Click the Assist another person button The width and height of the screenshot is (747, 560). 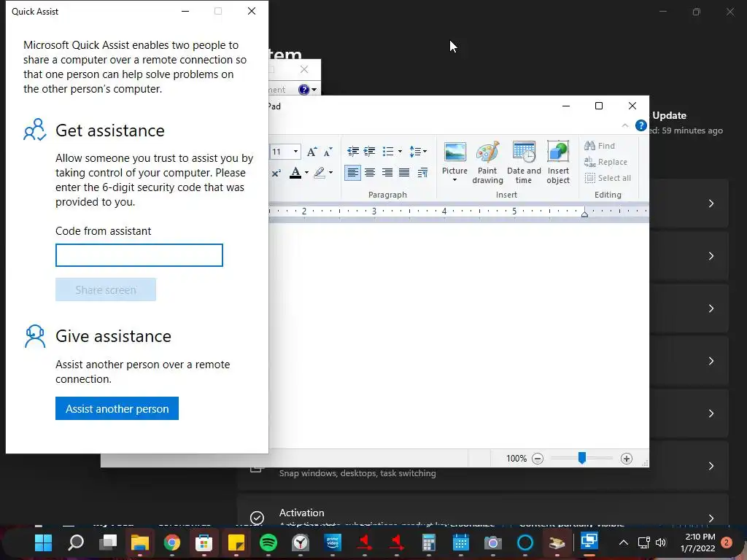click(117, 408)
